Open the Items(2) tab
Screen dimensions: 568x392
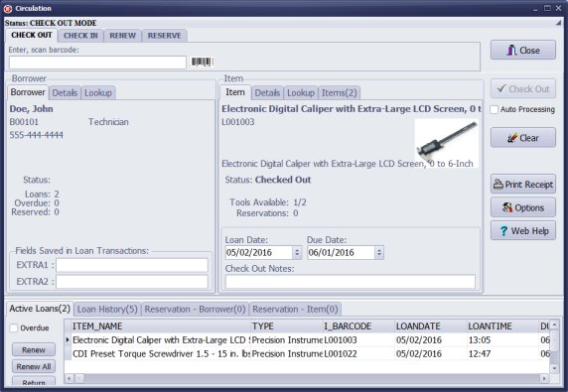pyautogui.click(x=339, y=93)
